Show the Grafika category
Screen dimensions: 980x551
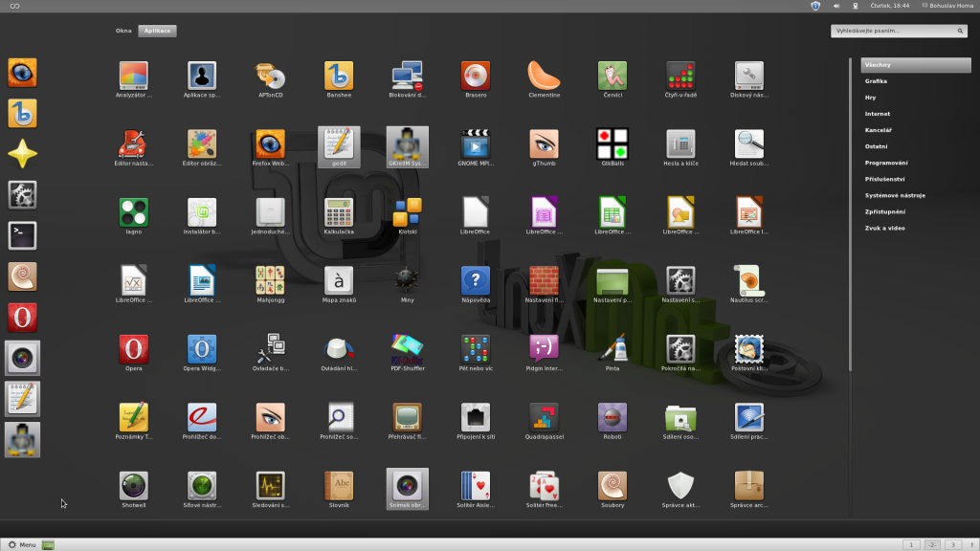(877, 81)
